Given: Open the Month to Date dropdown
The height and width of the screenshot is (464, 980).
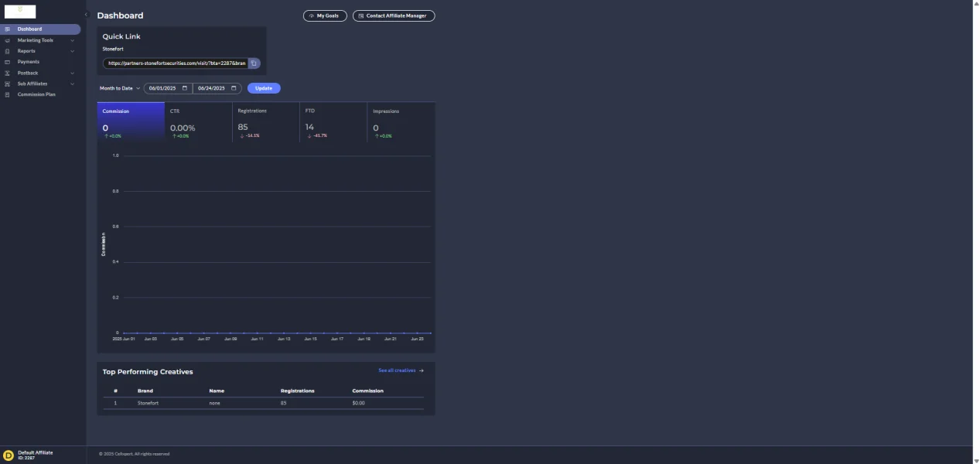Looking at the screenshot, I should coord(120,88).
